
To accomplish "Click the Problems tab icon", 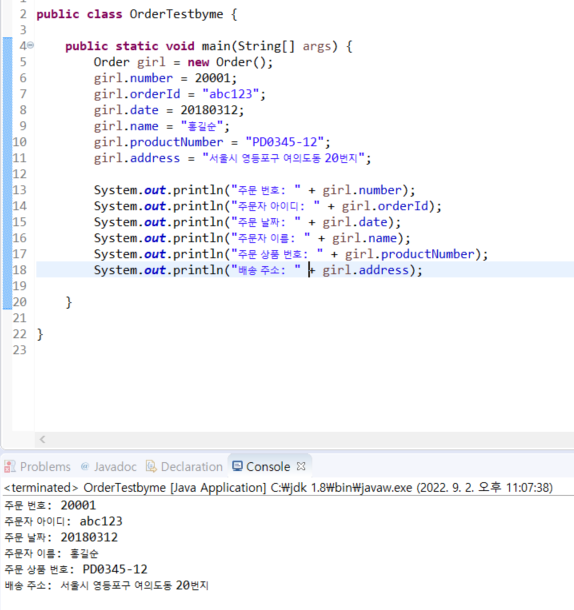I will [10, 466].
